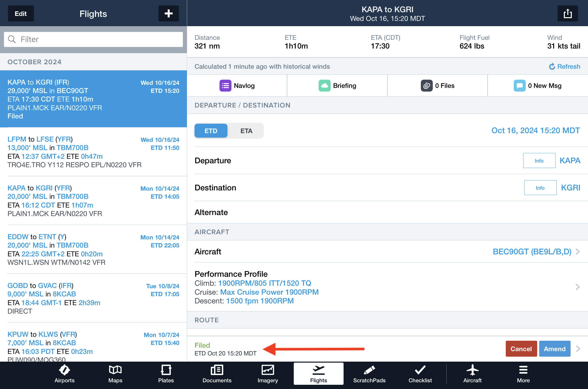The height and width of the screenshot is (389, 588).
Task: Open the green Briefing cloud icon
Action: coord(324,86)
